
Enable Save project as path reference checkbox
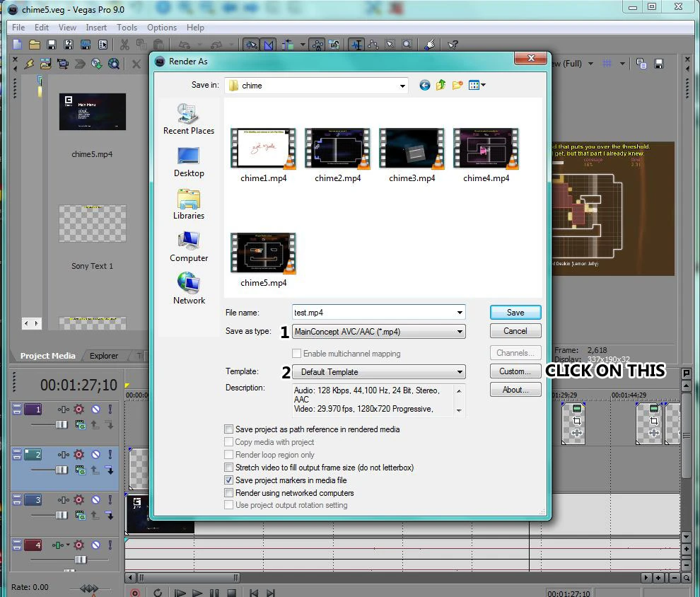(228, 429)
